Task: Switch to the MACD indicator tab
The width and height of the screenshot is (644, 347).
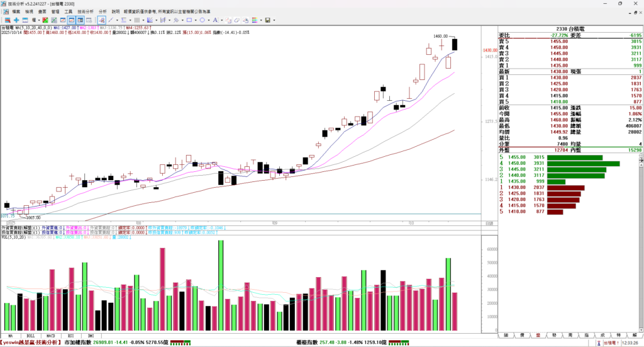Action: click(50, 337)
